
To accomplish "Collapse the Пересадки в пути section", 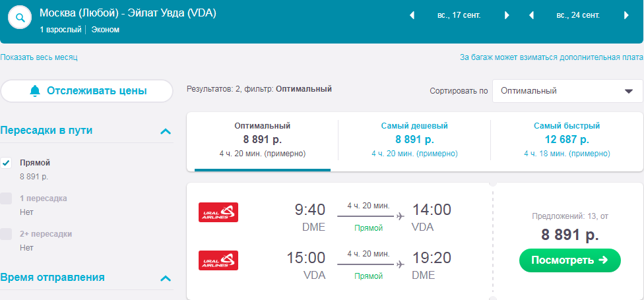I will (165, 131).
